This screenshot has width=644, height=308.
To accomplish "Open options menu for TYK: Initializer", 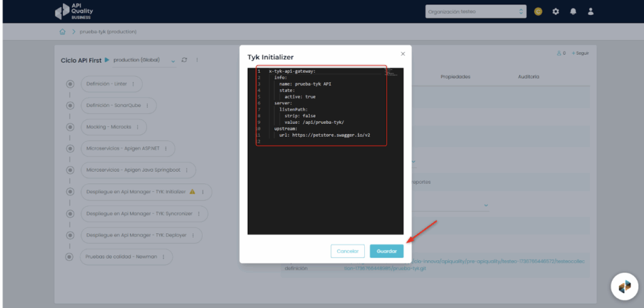I will (203, 192).
